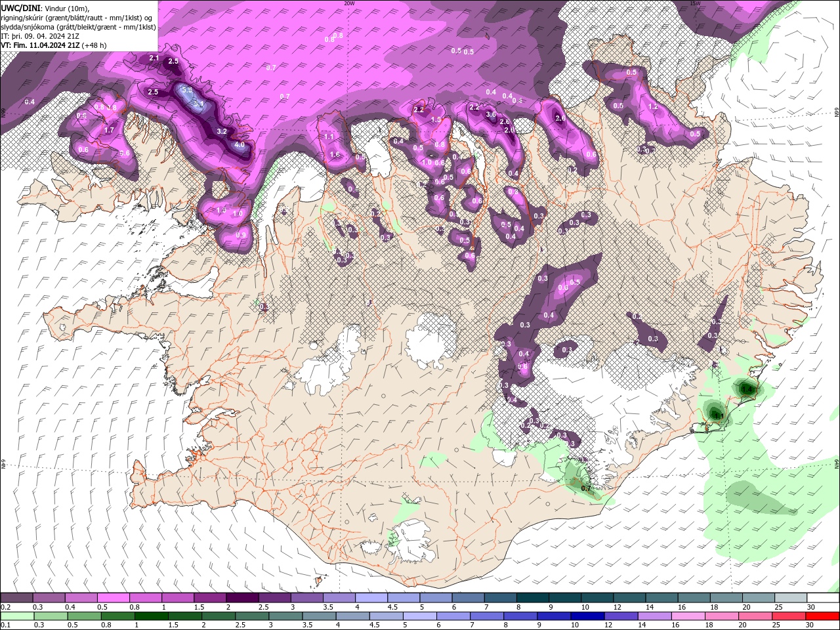Screen dimensions: 840x630
Task: Select the upper legend swatch labeled 1.5
Action: pos(210,598)
